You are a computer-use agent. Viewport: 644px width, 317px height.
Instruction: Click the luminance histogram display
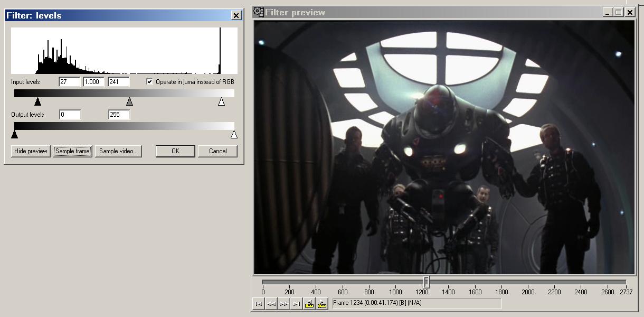click(124, 51)
